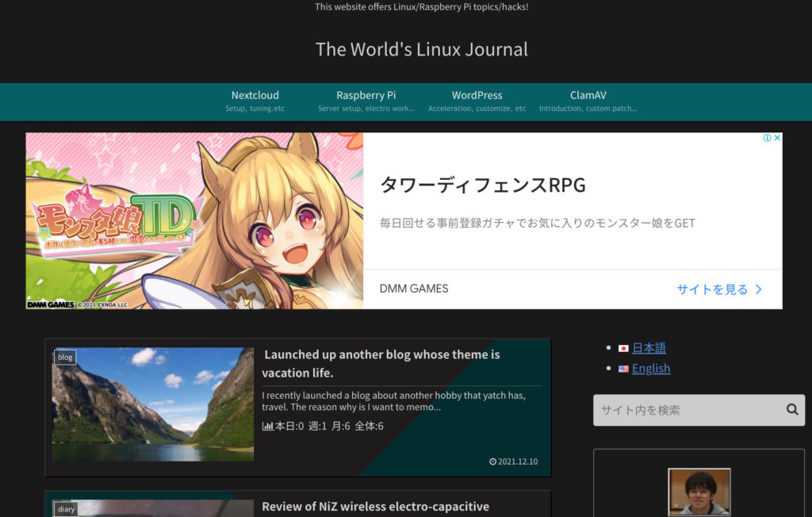Click the site tagline about Linux/Raspberry Pi
The width and height of the screenshot is (812, 517).
click(x=422, y=6)
